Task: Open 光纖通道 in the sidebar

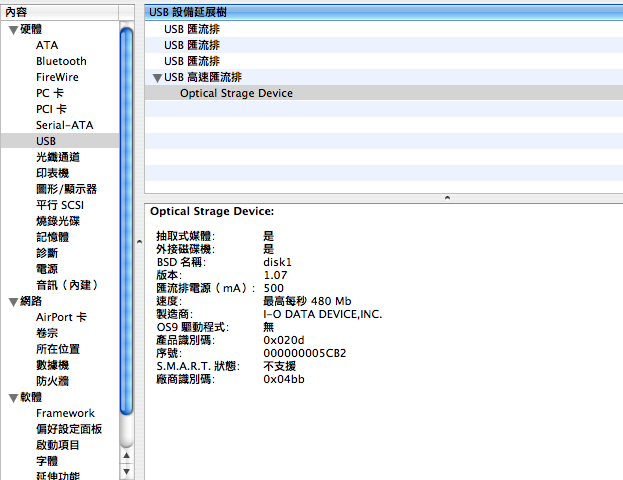Action: coord(58,157)
